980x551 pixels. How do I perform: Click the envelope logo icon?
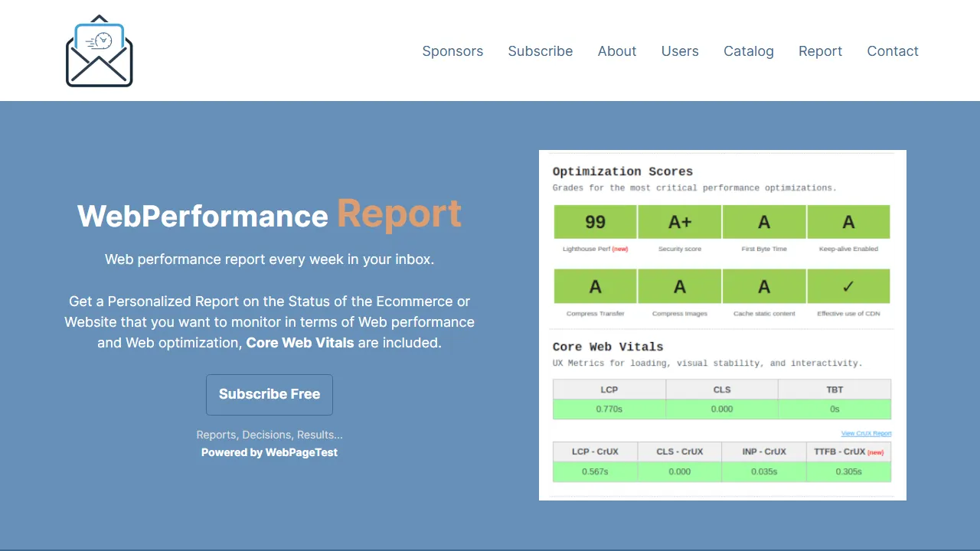pyautogui.click(x=99, y=51)
